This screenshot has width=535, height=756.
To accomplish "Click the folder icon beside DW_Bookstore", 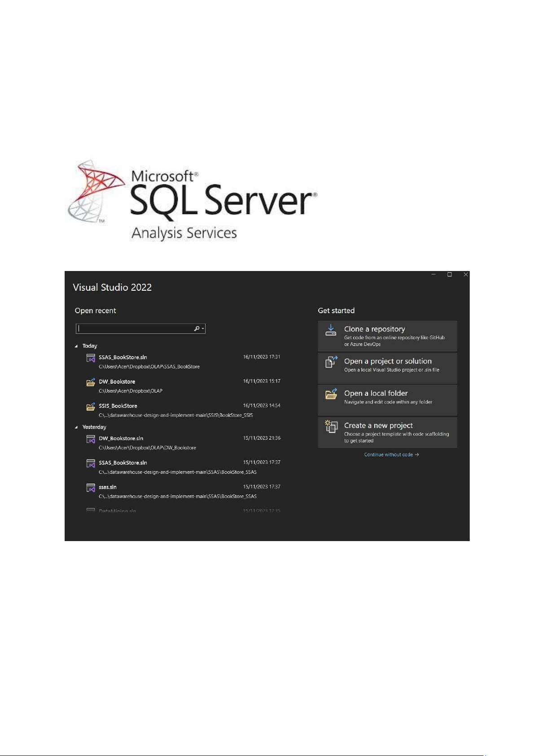I will point(91,382).
